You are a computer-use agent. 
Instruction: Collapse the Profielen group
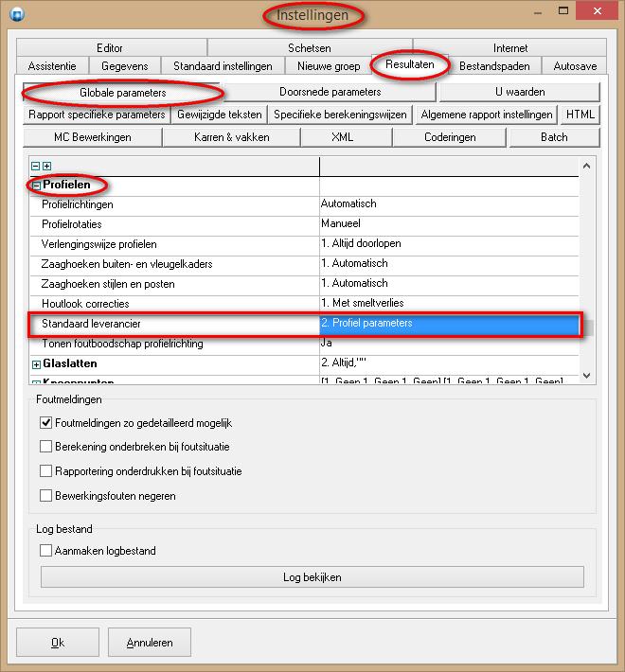pos(36,186)
